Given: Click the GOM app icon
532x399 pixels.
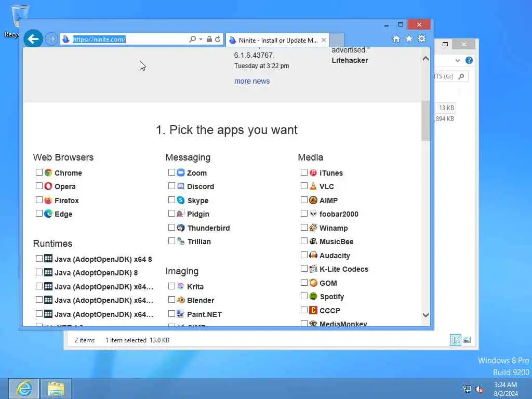Looking at the screenshot, I should (313, 283).
